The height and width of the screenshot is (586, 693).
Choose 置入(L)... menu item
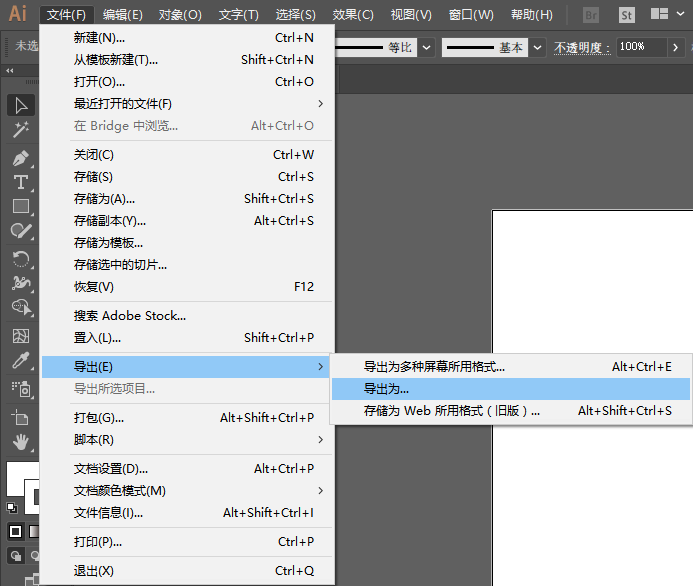(x=188, y=338)
